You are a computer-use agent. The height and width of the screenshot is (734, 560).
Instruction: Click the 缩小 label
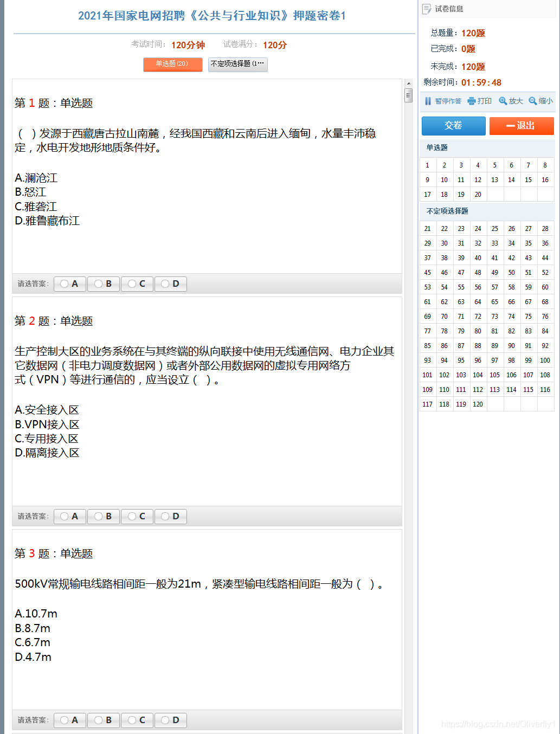(546, 101)
